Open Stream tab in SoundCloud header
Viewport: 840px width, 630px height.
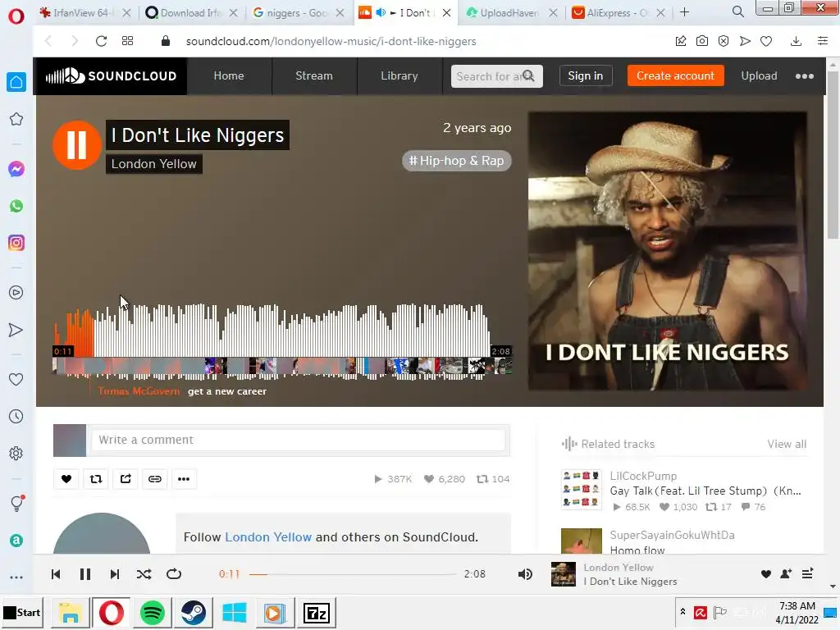tap(314, 76)
